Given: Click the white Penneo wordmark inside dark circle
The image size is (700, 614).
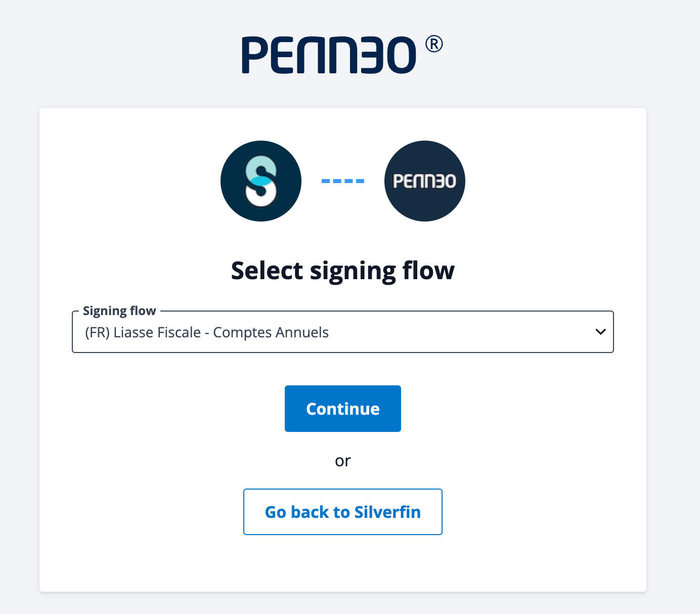Looking at the screenshot, I should click(425, 181).
